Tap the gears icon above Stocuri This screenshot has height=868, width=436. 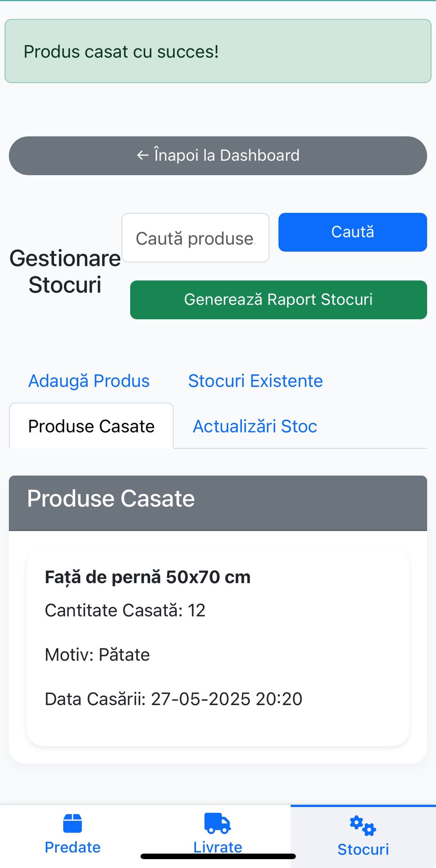point(363,826)
